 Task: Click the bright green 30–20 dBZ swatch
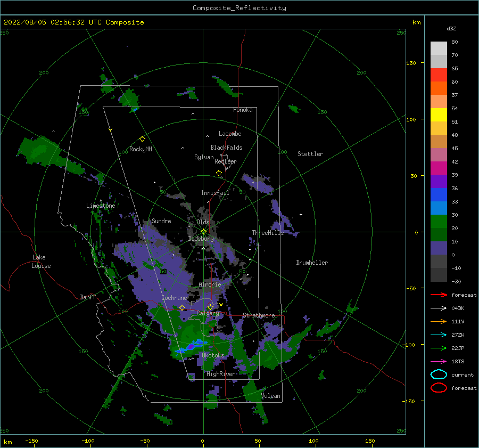click(439, 222)
